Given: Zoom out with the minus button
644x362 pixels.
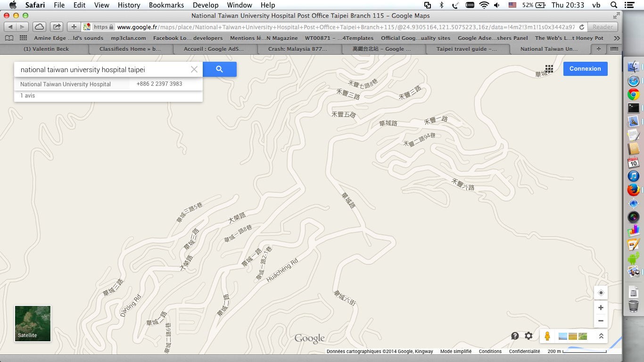Looking at the screenshot, I should (x=601, y=321).
